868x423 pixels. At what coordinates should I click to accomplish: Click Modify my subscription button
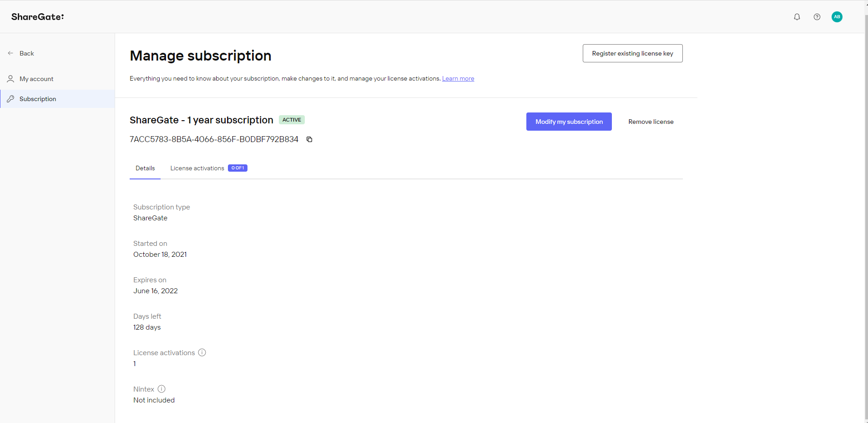[x=569, y=122]
